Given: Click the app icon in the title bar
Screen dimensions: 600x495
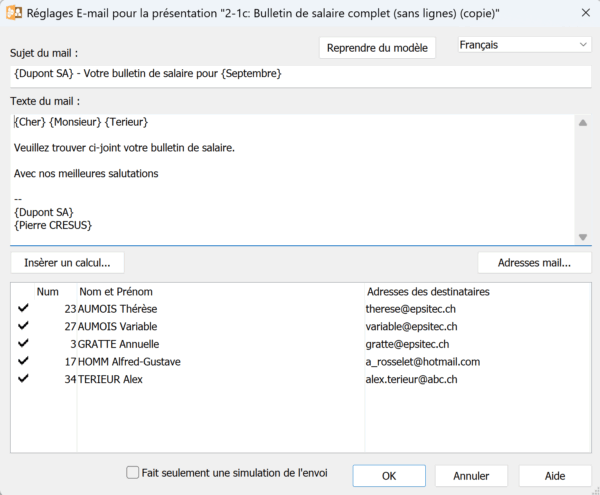Looking at the screenshot, I should tap(15, 14).
